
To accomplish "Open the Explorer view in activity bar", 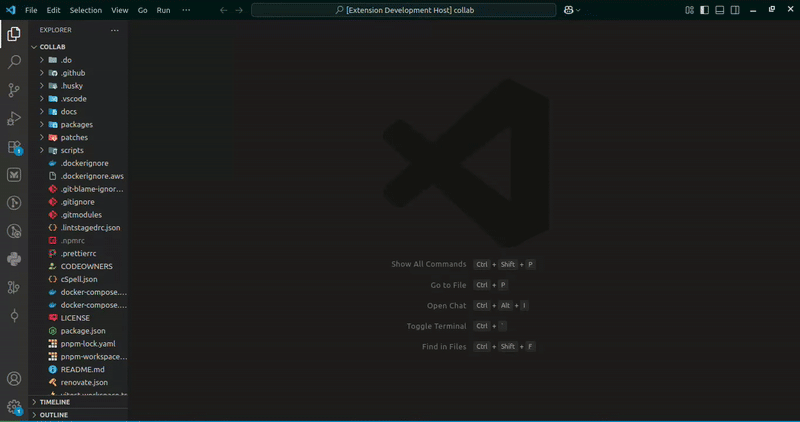I will coord(14,34).
